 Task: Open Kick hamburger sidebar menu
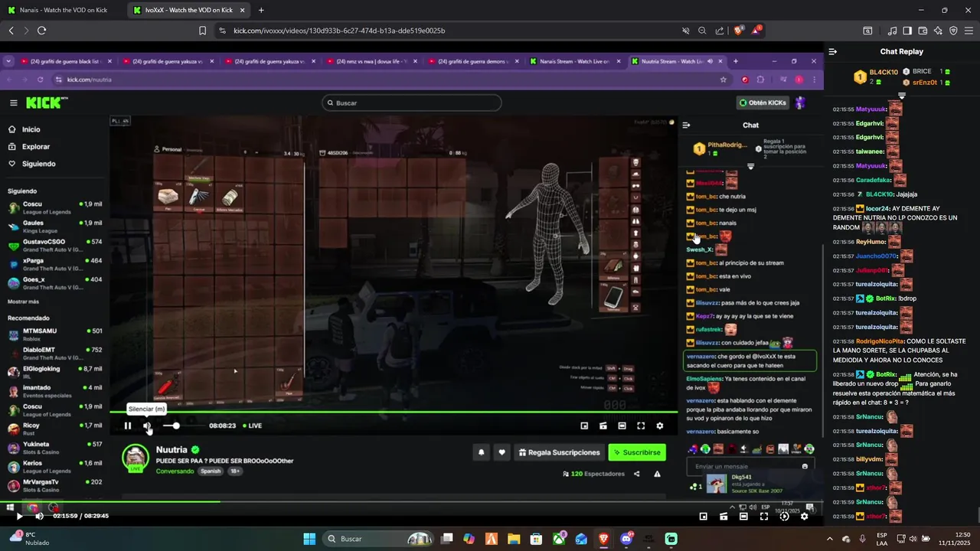(14, 103)
